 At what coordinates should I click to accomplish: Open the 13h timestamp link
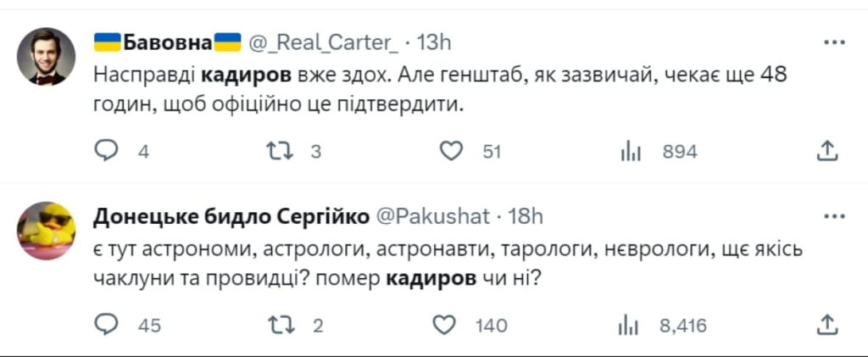(435, 42)
